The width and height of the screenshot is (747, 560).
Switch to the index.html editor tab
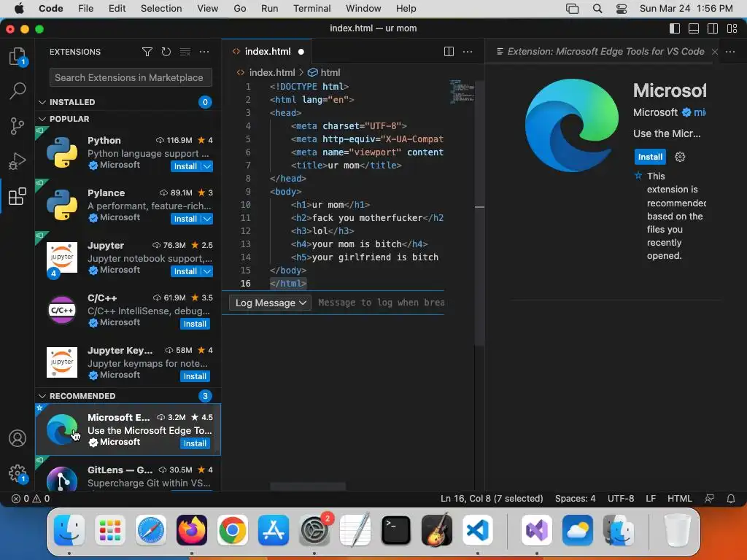point(267,52)
